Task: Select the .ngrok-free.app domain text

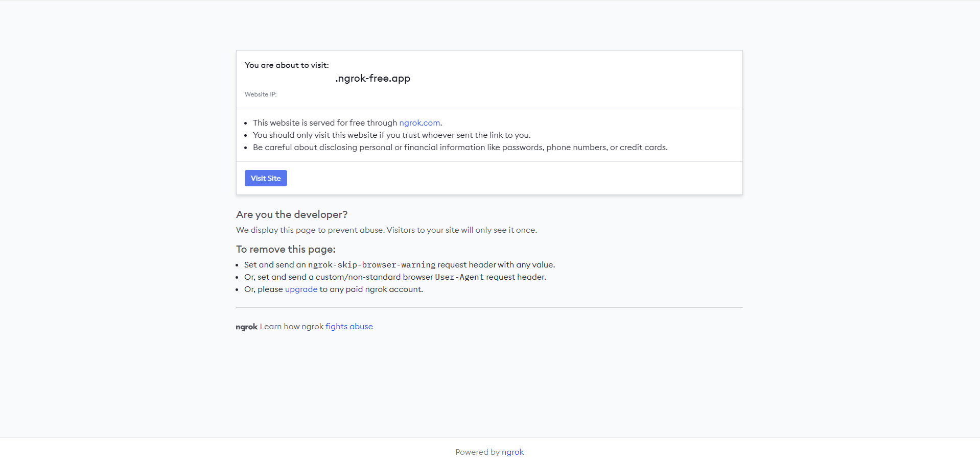Action: tap(373, 79)
